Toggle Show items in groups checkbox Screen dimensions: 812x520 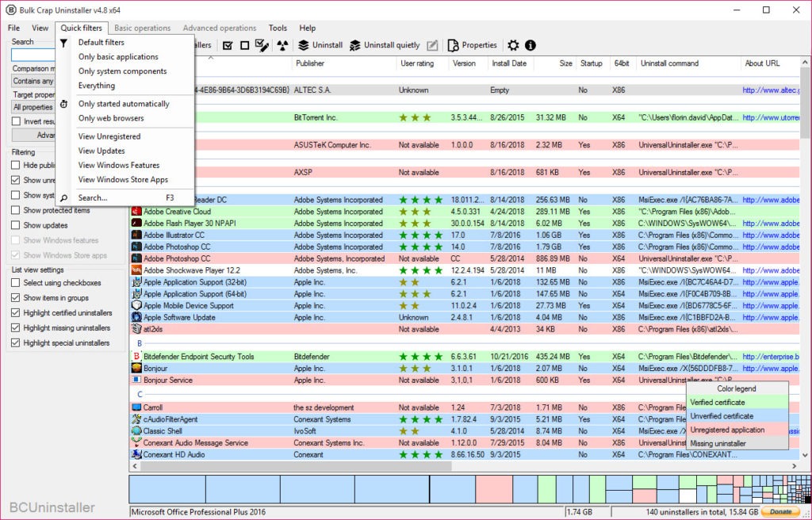(16, 298)
